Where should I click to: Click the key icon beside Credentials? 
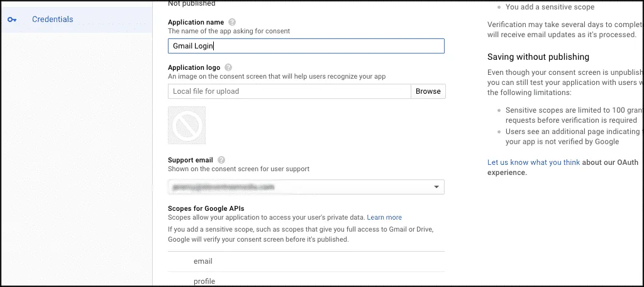(12, 20)
